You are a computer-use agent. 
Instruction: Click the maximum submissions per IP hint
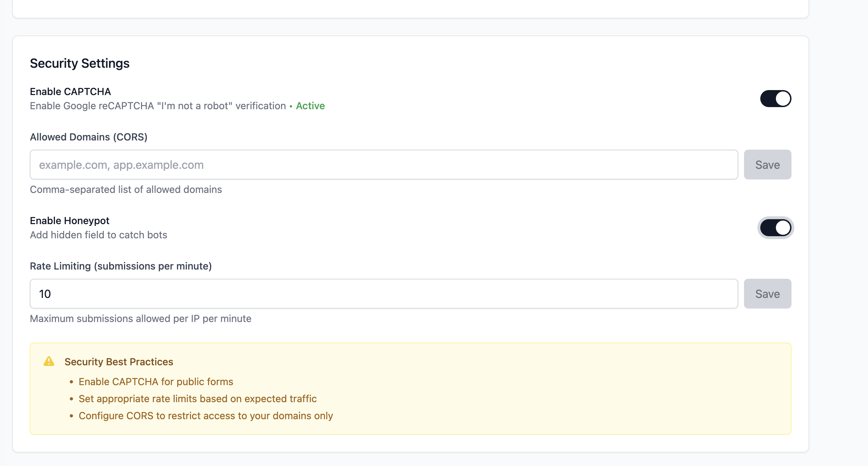click(x=141, y=318)
